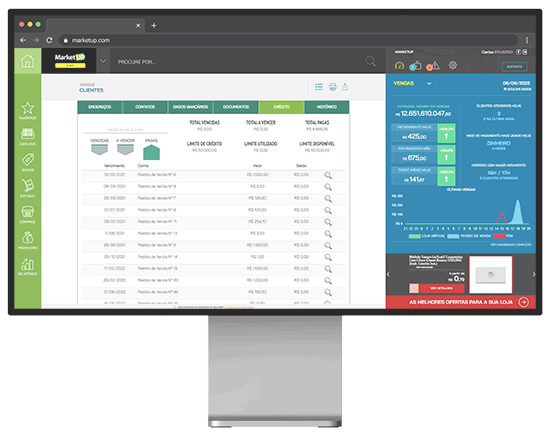Click the Faturamento Mês up-arrow indicator

click(447, 155)
